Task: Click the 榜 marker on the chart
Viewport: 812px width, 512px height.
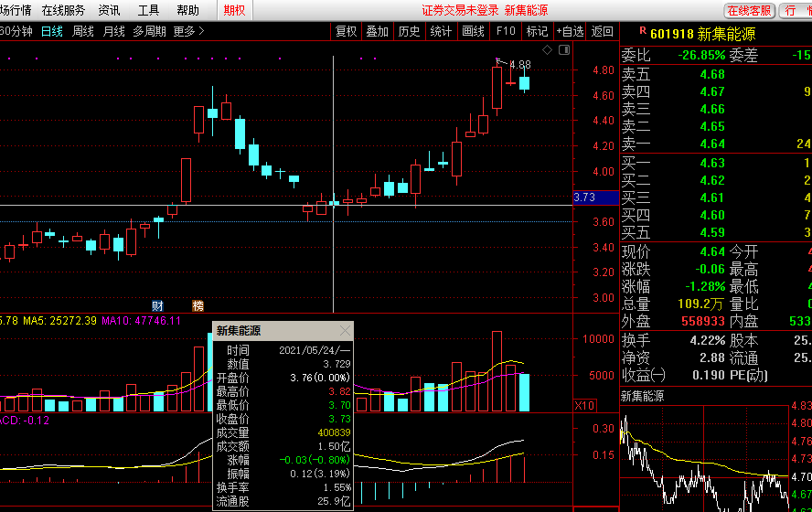Action: point(198,306)
